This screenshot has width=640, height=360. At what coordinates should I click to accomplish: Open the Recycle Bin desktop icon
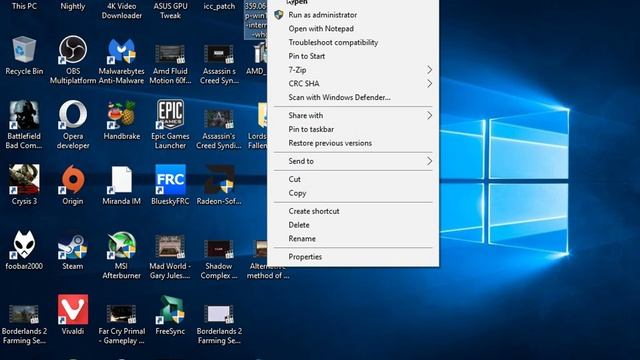tap(24, 49)
